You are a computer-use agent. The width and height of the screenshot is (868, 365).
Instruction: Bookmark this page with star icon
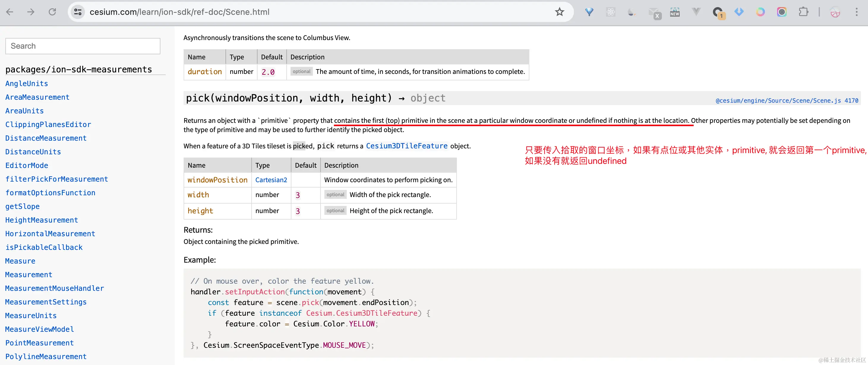click(x=559, y=12)
